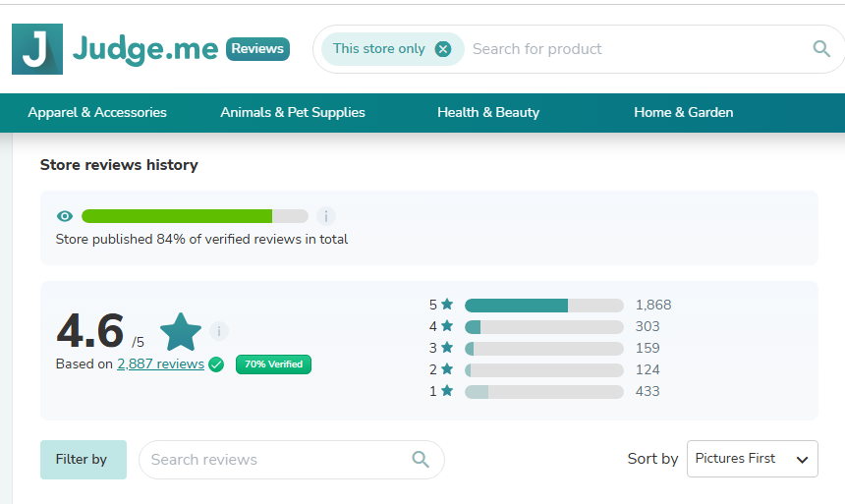
Task: Click the search reviews magnifier icon
Action: 421,459
